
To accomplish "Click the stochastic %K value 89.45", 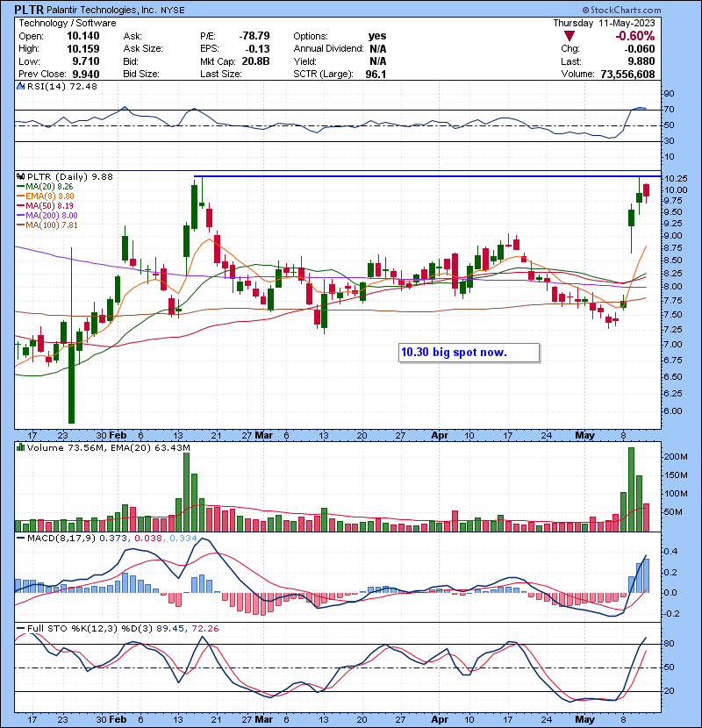I will tap(170, 629).
